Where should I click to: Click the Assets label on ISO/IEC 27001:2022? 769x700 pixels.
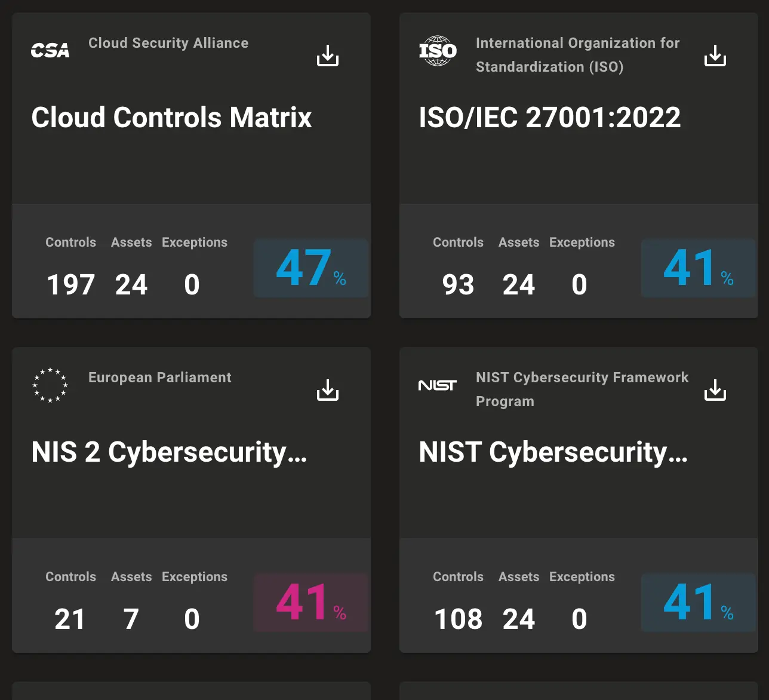coord(519,242)
